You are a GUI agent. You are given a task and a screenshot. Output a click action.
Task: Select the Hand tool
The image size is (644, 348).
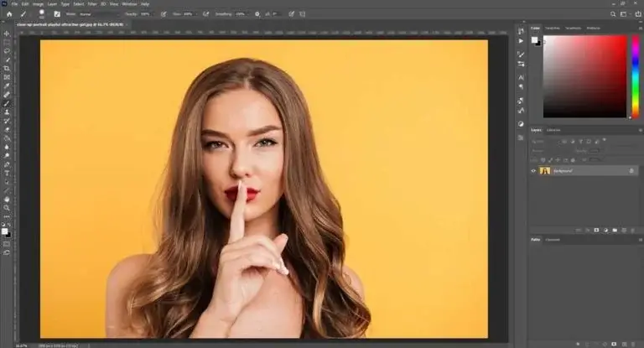coord(7,200)
